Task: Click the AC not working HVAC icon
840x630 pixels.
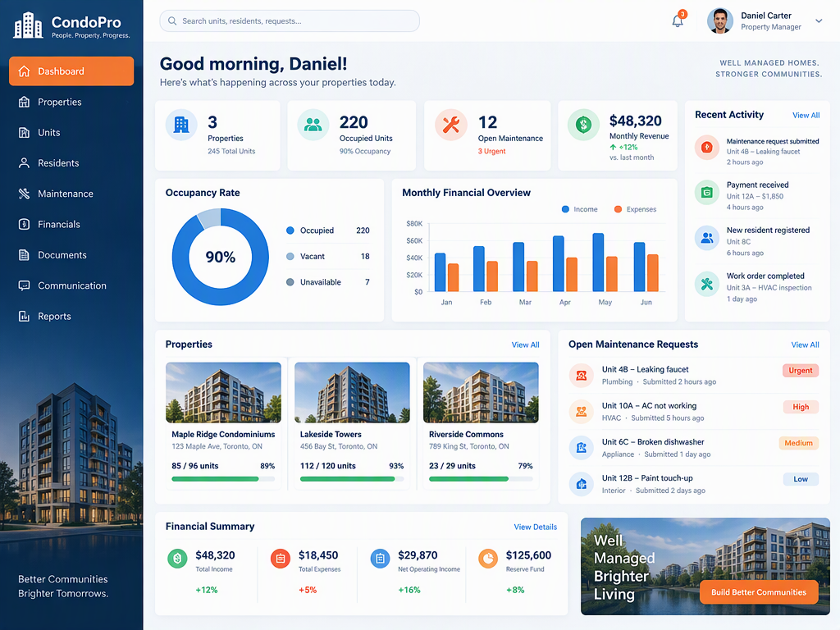Action: pos(582,412)
